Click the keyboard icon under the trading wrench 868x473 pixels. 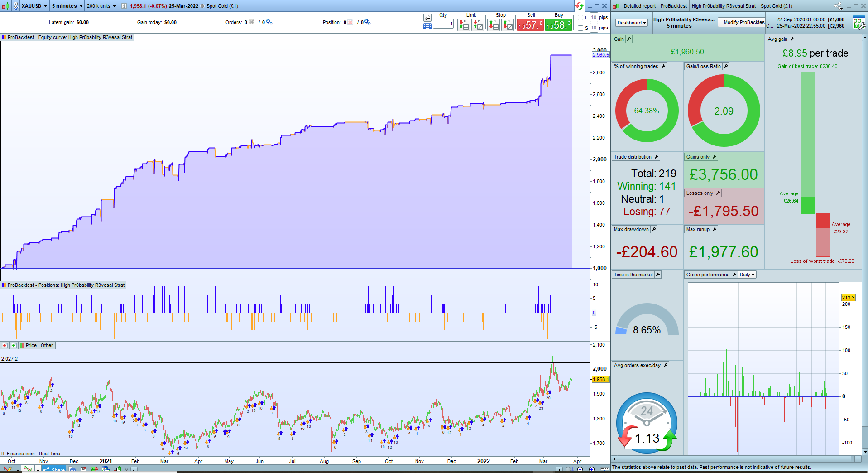click(x=427, y=26)
